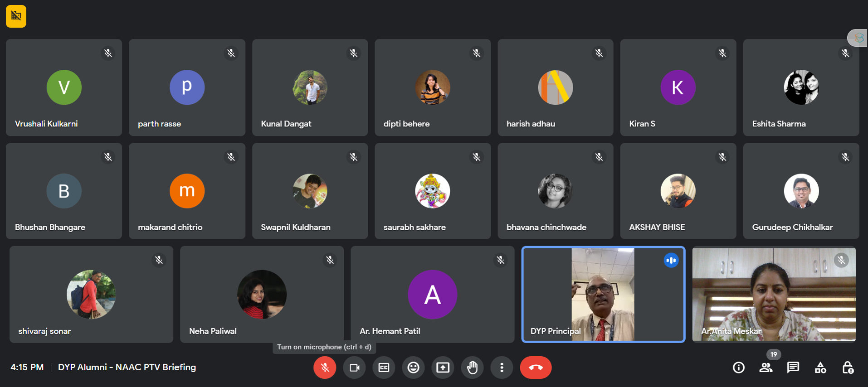Click Neha Paliwal's muted mic icon
868x387 pixels.
click(x=330, y=260)
